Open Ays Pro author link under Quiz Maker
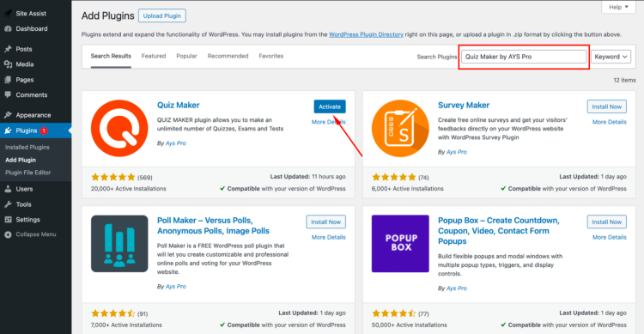 (x=176, y=143)
